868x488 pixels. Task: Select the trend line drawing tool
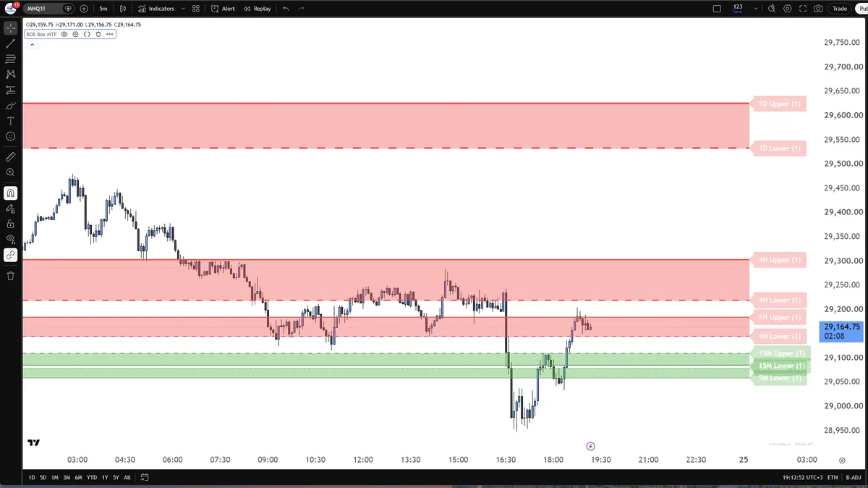(x=11, y=43)
